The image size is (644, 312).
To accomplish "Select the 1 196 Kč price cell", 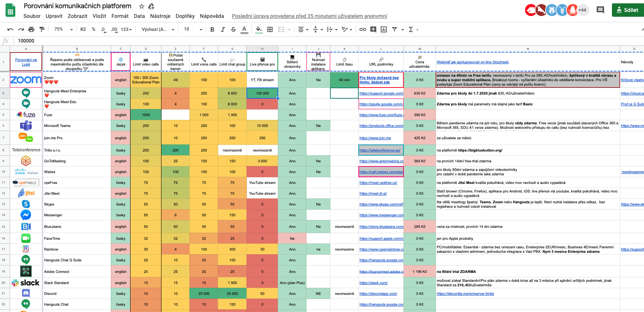I will click(x=420, y=272).
